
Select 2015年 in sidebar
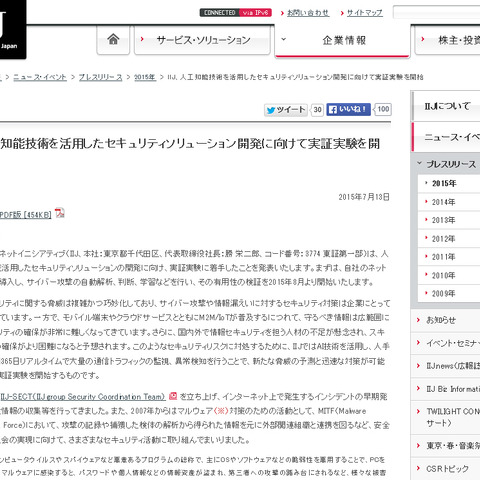[449, 183]
